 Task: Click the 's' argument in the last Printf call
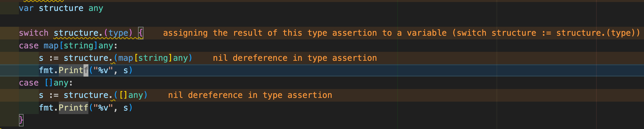point(126,108)
